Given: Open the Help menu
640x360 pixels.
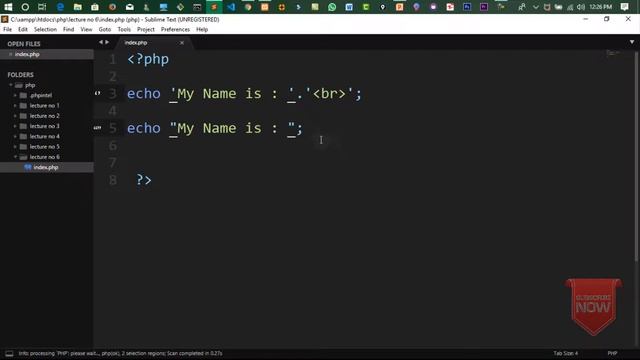Looking at the screenshot, I should (202, 29).
